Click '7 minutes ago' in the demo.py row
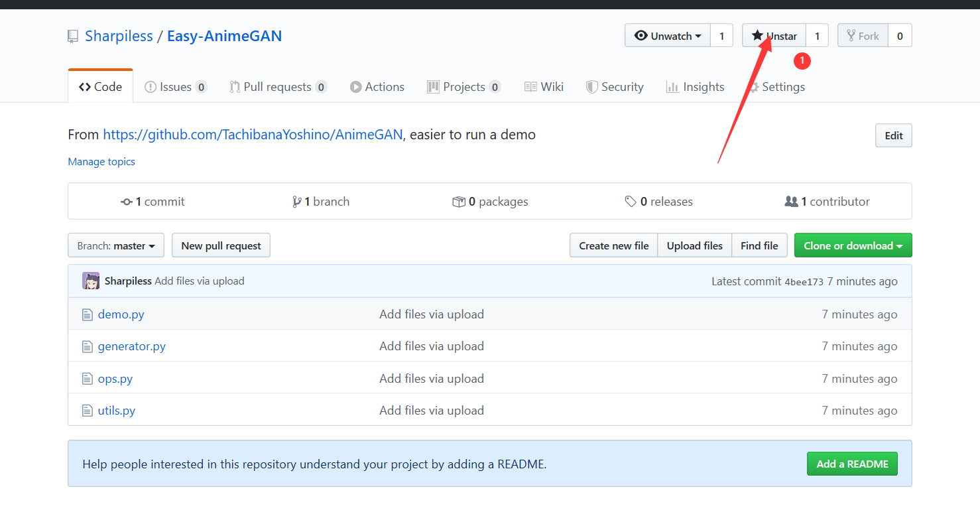 (859, 314)
